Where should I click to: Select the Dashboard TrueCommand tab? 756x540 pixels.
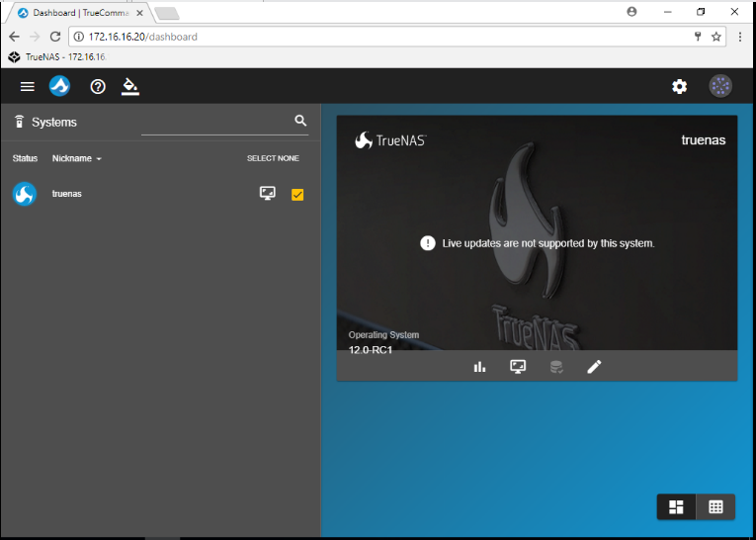coord(80,13)
